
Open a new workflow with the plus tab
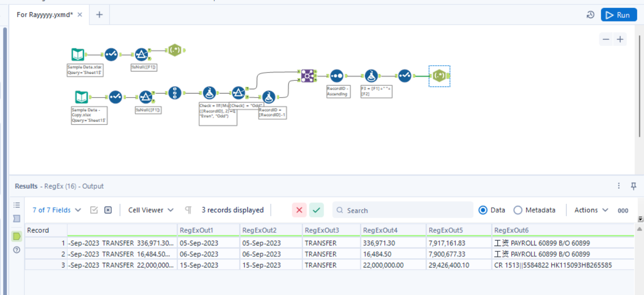coord(99,14)
